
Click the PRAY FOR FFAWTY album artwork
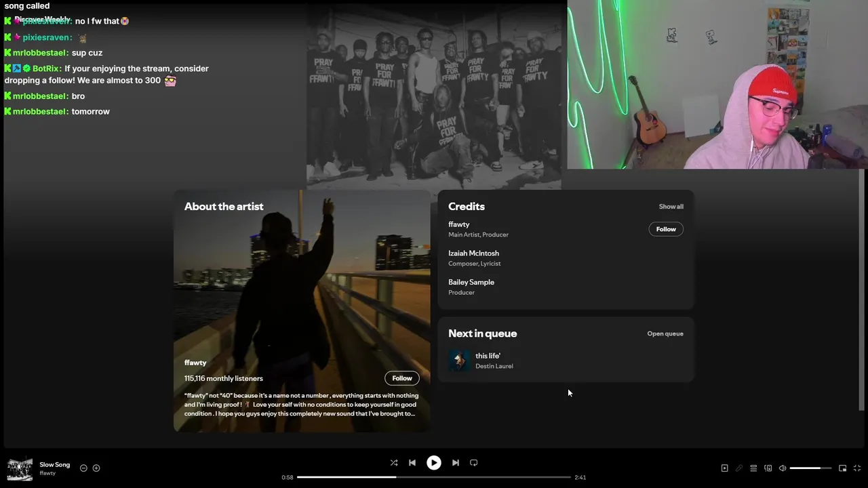[434, 95]
